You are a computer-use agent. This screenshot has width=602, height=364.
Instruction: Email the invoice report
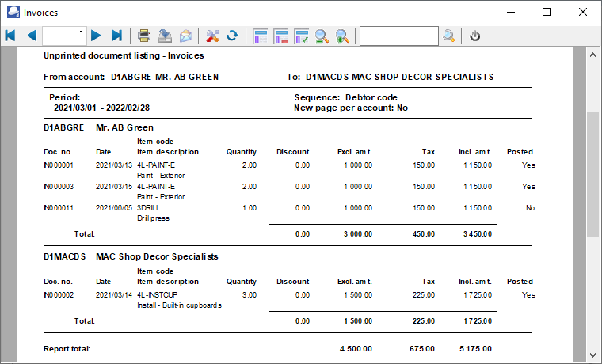pyautogui.click(x=186, y=36)
